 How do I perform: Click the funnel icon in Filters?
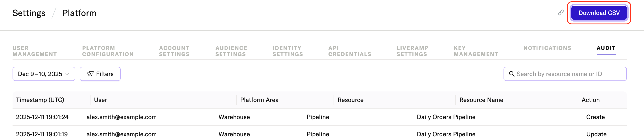(x=90, y=74)
